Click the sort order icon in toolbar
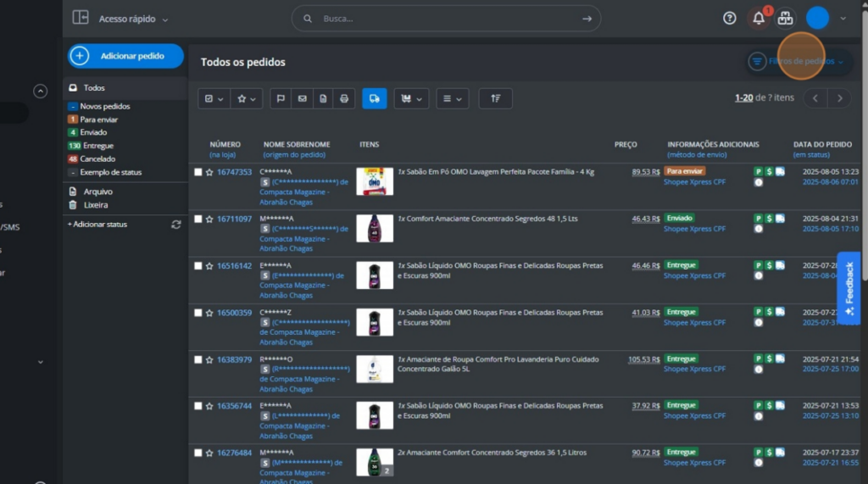 click(495, 98)
